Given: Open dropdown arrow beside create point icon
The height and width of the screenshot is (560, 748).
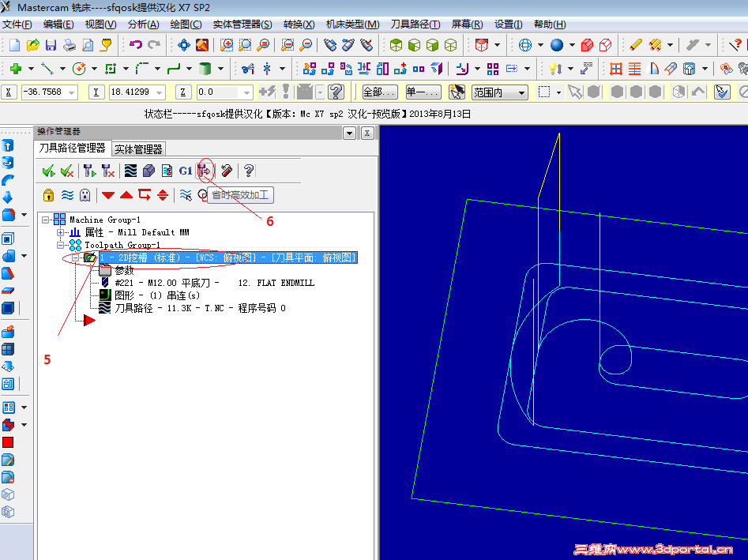Looking at the screenshot, I should click(31, 70).
